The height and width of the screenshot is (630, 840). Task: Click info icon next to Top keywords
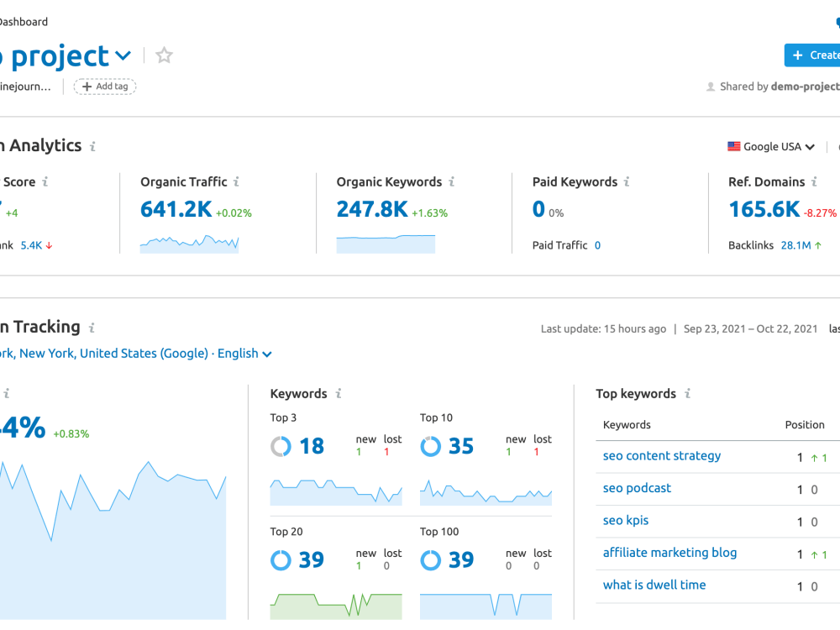pos(688,394)
